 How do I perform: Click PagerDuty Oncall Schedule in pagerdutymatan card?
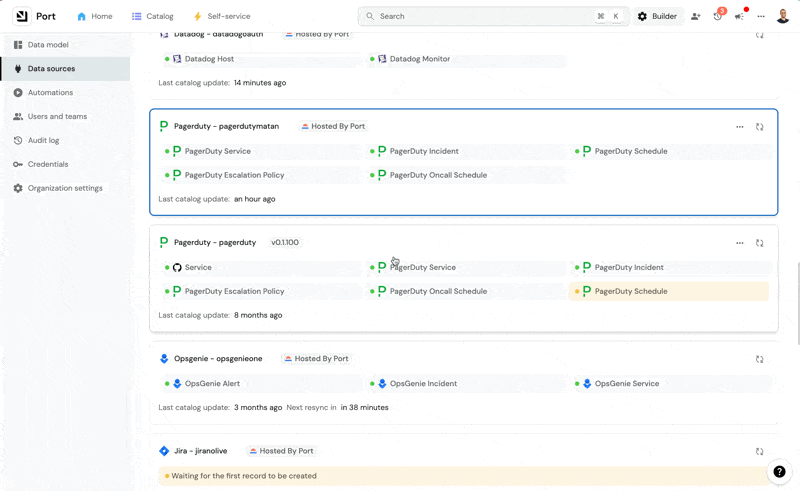coord(465,175)
